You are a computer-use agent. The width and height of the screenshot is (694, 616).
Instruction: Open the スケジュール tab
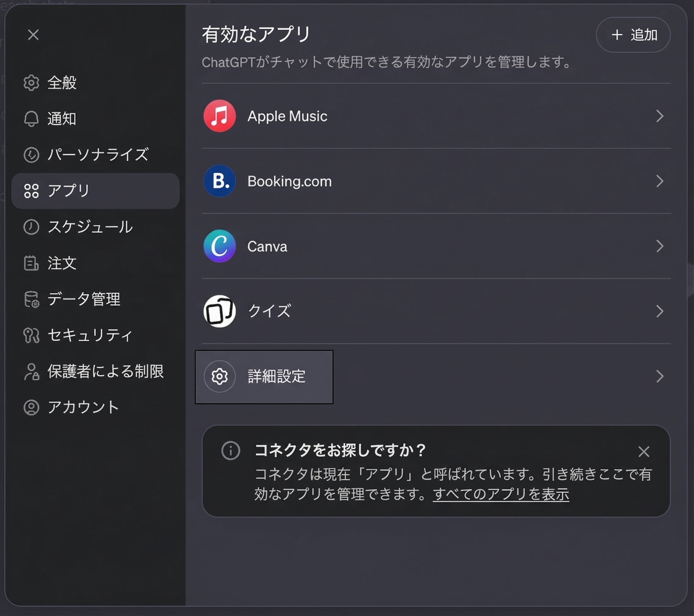[x=95, y=227]
